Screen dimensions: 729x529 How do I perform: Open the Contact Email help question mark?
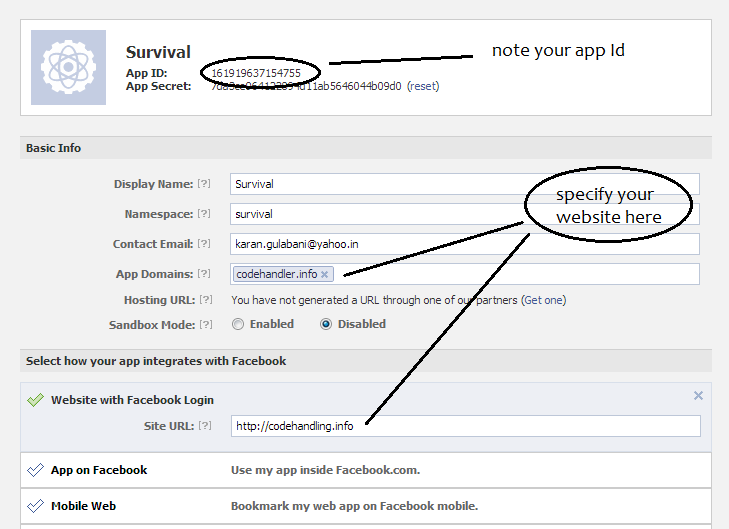(x=204, y=244)
